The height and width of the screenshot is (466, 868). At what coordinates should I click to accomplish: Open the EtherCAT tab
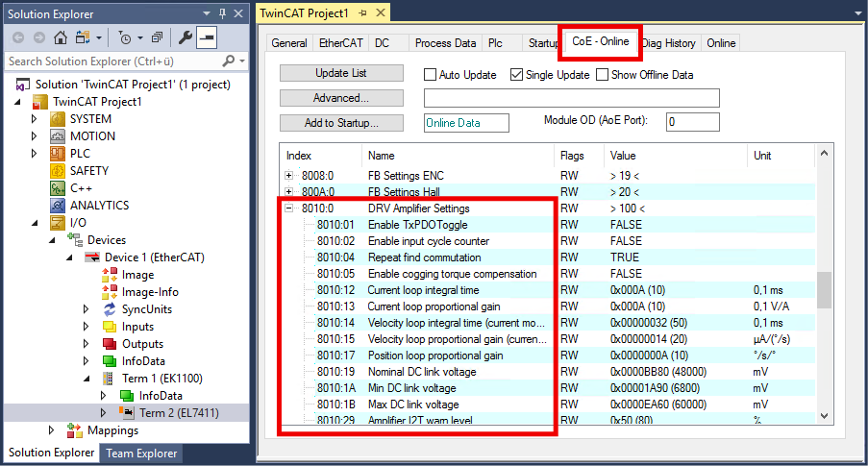341,43
